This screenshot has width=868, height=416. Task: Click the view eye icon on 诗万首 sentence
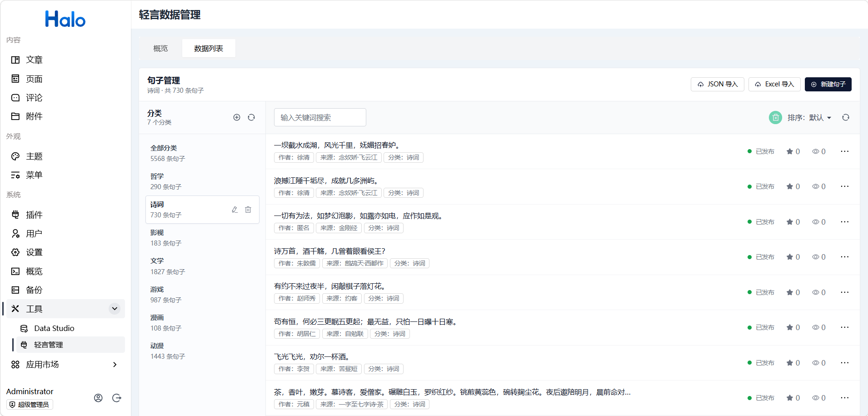click(816, 257)
